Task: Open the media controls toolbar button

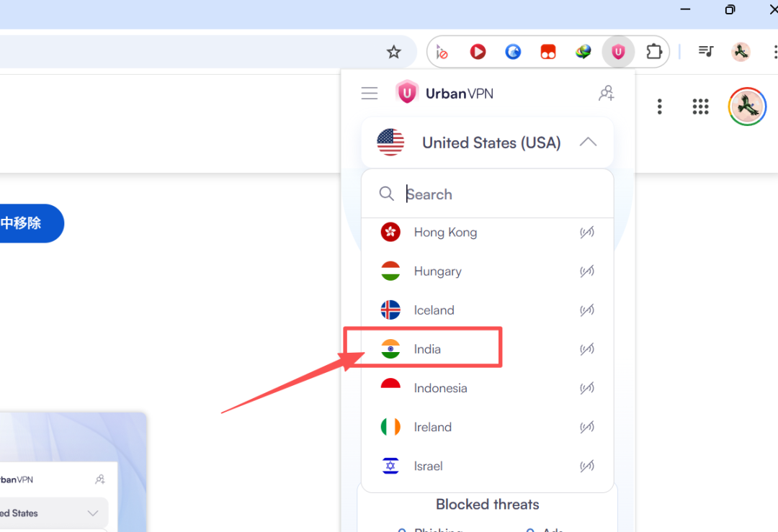Action: coord(705,51)
